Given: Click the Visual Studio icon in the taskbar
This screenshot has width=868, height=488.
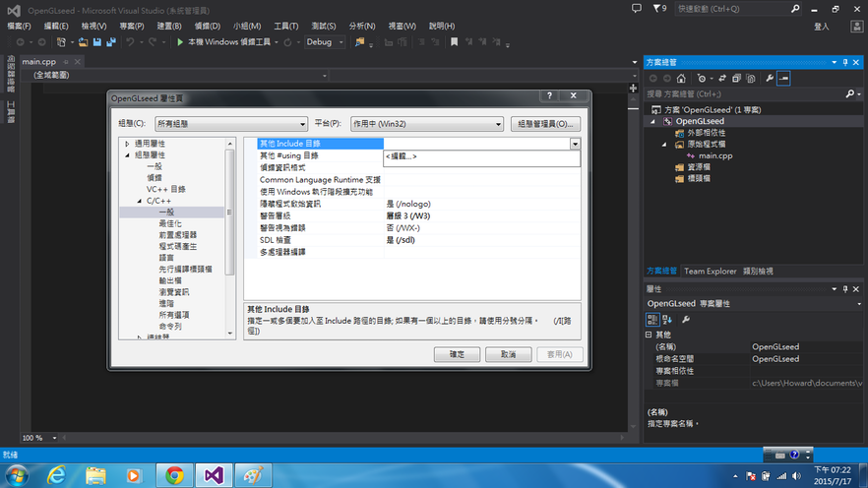Looking at the screenshot, I should (x=214, y=475).
